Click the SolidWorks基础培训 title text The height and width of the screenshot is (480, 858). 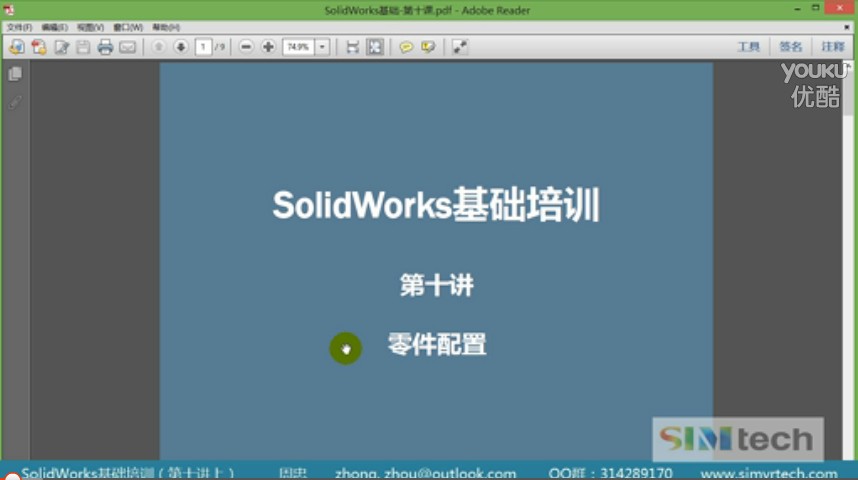(x=436, y=205)
